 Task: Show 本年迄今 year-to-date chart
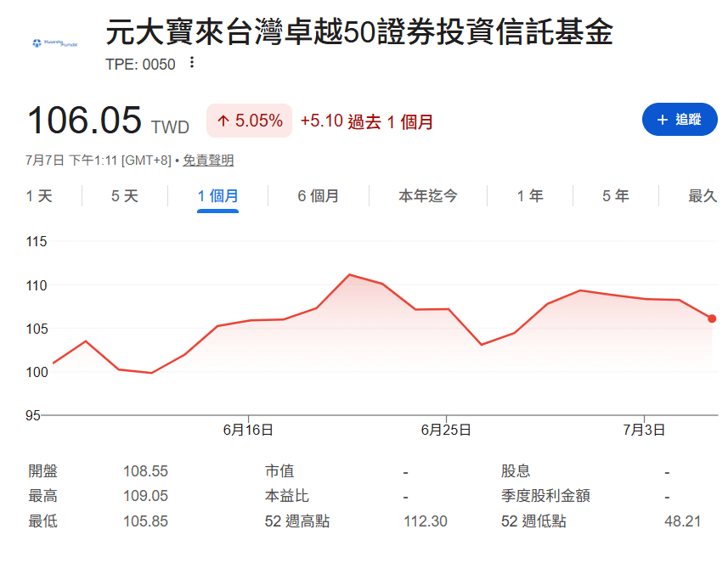(428, 196)
